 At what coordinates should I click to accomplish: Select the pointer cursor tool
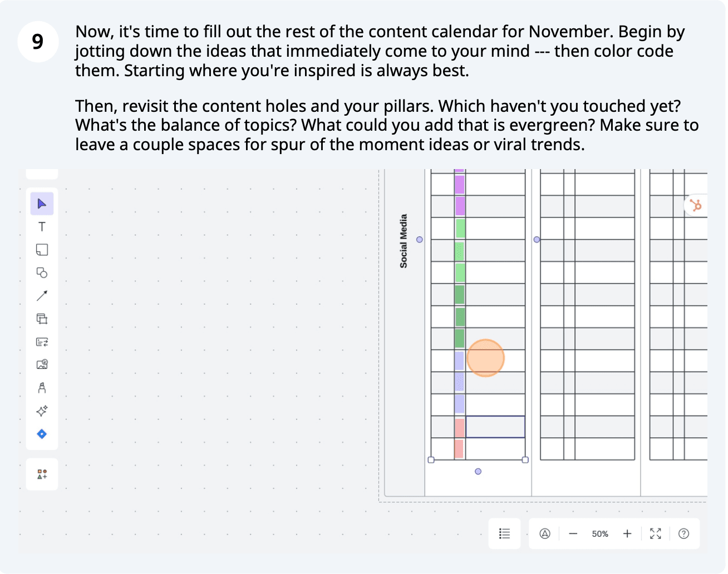[42, 204]
